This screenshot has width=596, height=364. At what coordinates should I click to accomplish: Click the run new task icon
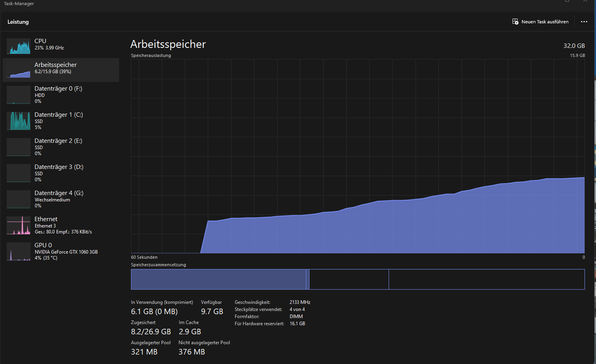515,21
